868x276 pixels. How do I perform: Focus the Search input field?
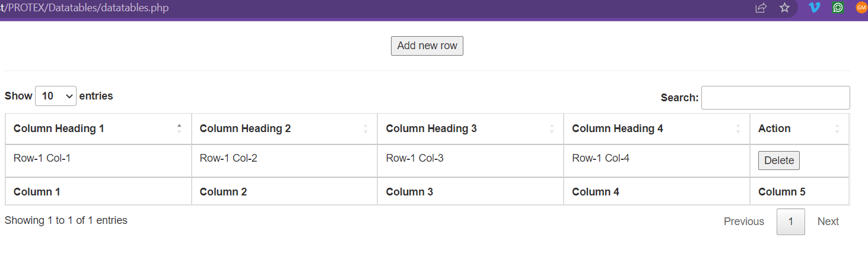point(775,98)
